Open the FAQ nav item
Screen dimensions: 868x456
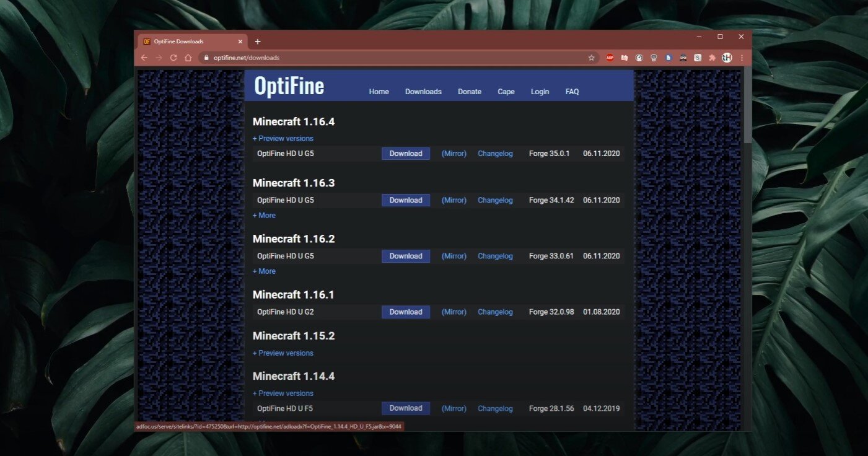click(x=572, y=92)
